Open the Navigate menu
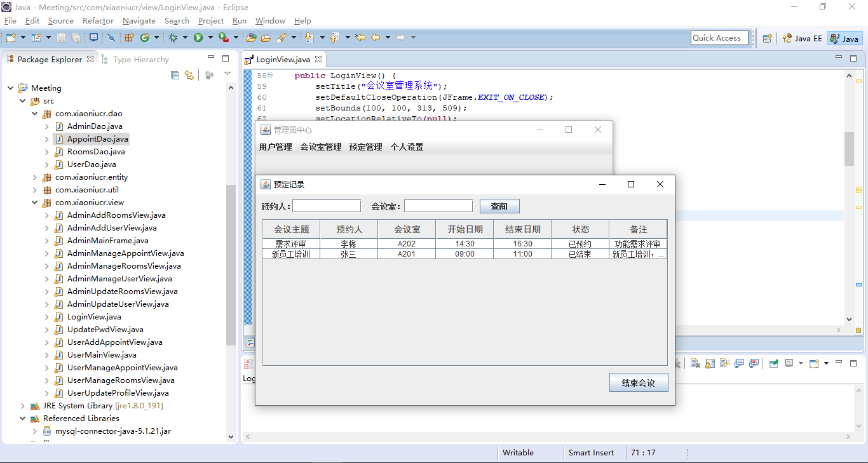The image size is (868, 463). (139, 21)
